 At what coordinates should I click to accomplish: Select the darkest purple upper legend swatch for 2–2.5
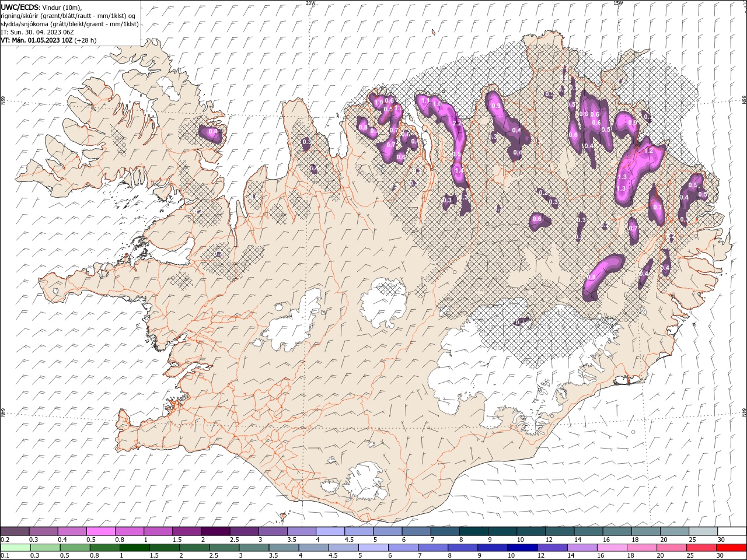(215, 531)
